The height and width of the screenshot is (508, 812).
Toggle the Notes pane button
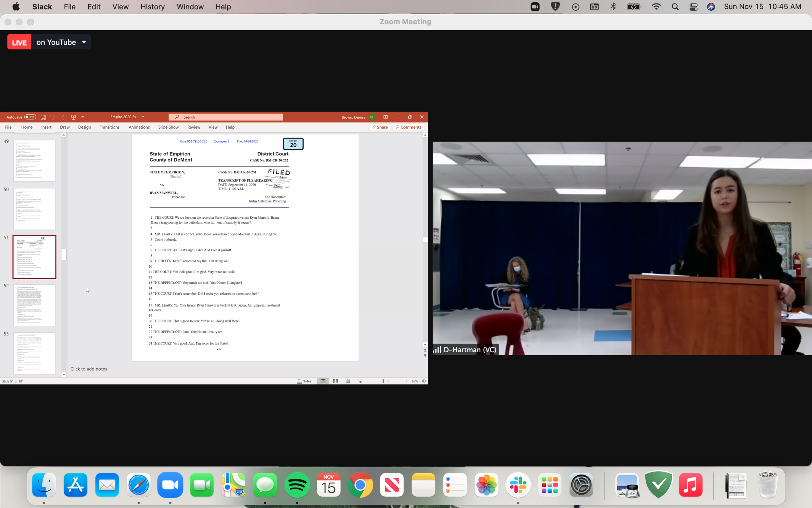304,381
